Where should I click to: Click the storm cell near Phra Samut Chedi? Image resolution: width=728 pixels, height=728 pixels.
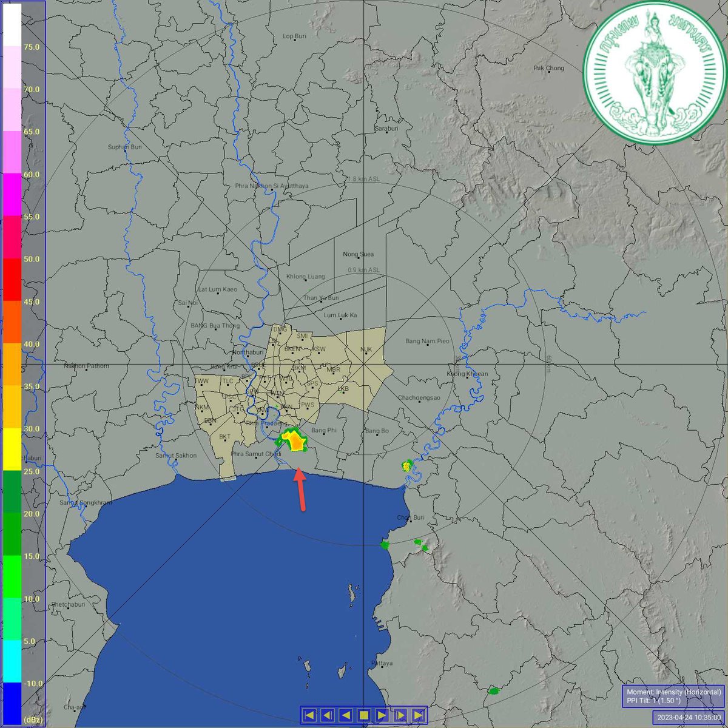point(292,440)
